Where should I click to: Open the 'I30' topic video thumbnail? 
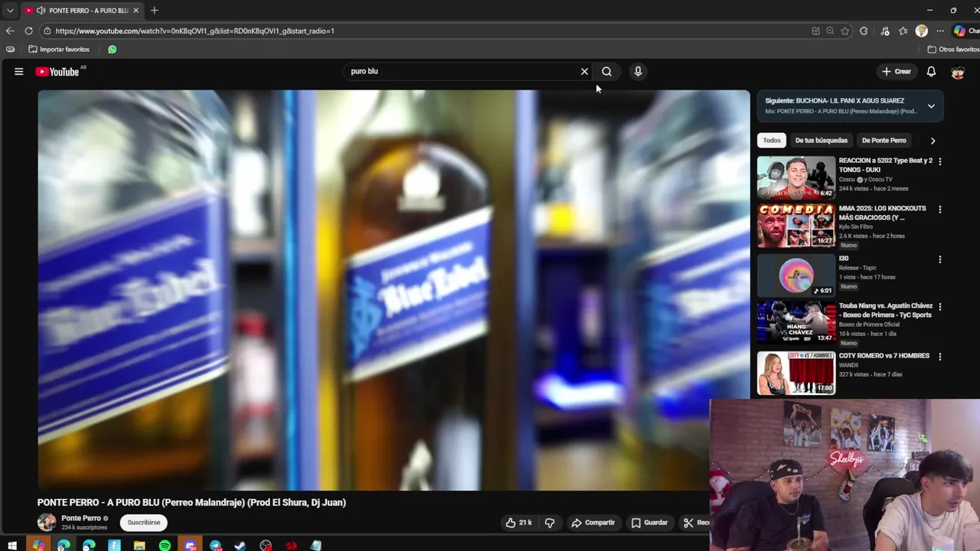click(796, 275)
